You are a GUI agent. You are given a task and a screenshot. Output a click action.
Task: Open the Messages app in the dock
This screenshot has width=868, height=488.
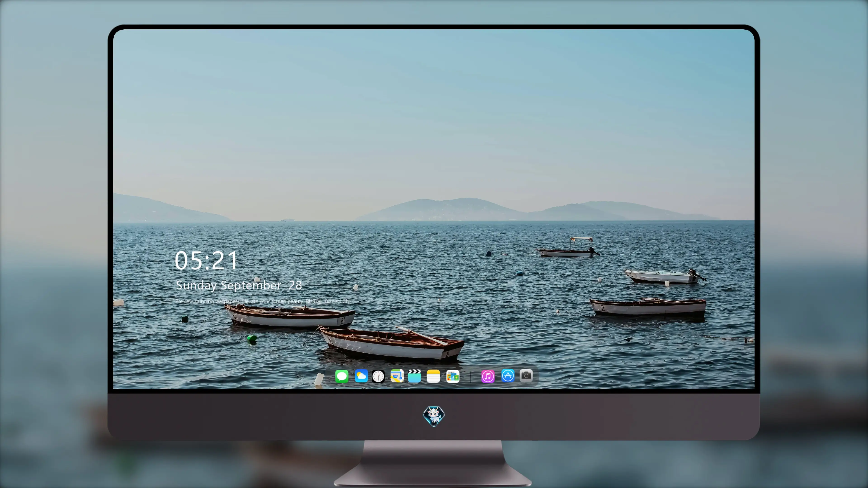coord(342,376)
